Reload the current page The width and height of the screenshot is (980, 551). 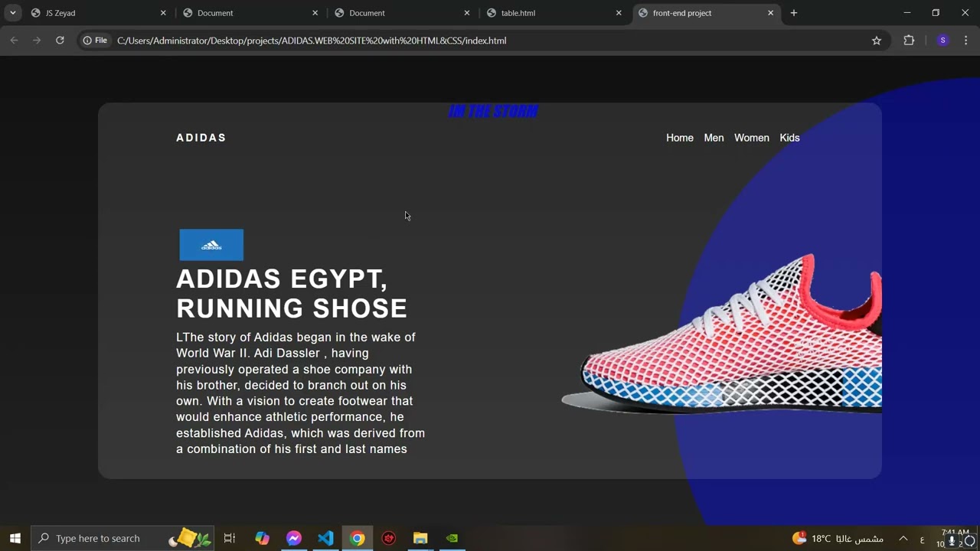click(x=60, y=41)
